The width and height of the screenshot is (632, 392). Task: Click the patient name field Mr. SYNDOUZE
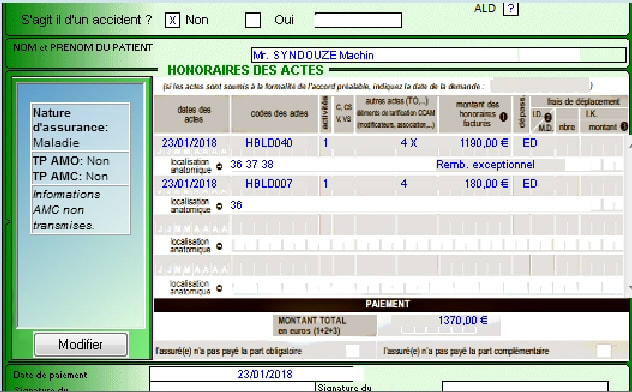coord(439,55)
